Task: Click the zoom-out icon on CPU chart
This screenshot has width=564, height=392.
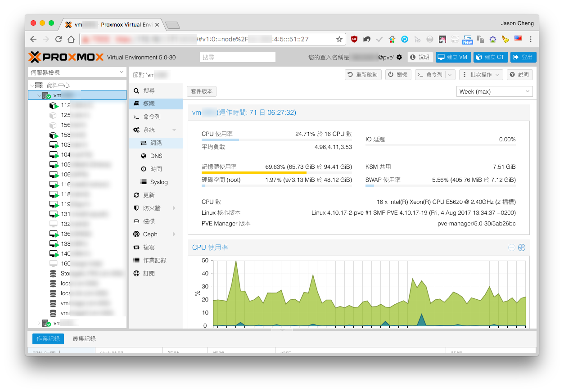Action: (512, 248)
